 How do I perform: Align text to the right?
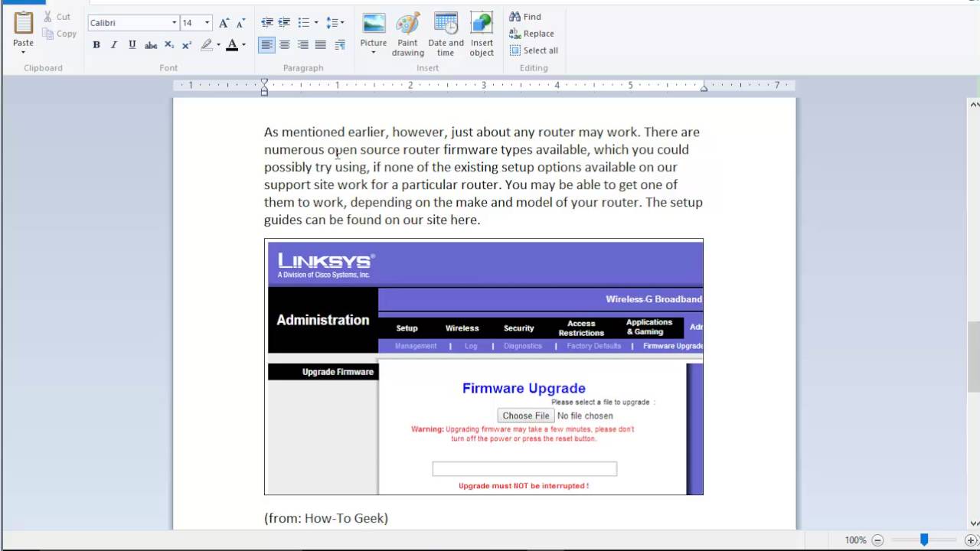click(302, 45)
